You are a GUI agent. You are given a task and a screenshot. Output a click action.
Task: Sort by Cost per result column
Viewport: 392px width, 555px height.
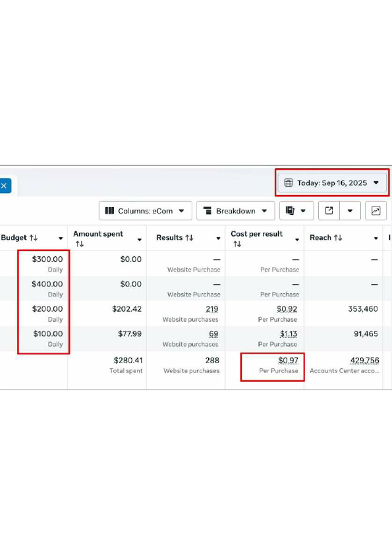tap(237, 244)
